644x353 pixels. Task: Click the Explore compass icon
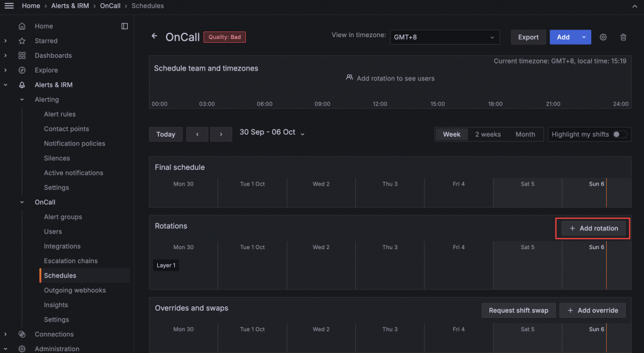point(22,70)
